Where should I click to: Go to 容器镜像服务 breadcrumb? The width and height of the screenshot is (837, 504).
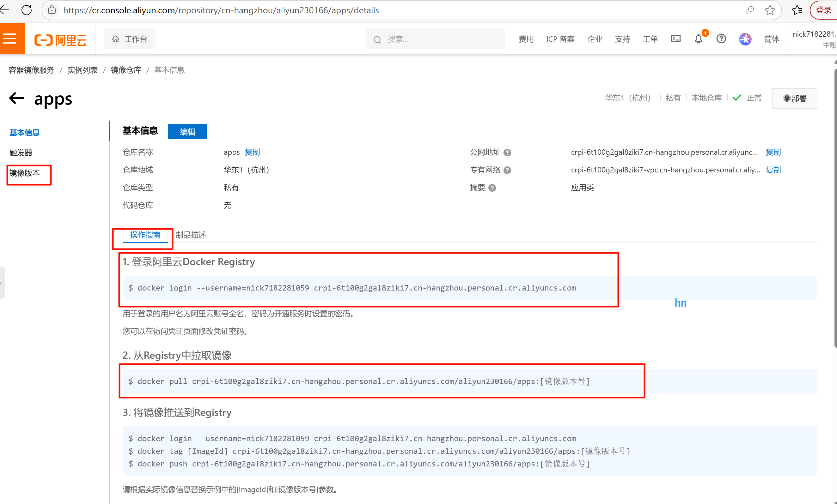coord(31,70)
